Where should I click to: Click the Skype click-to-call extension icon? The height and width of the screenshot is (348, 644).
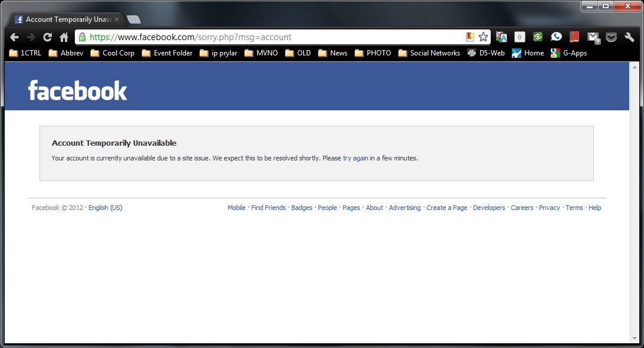pyautogui.click(x=556, y=37)
